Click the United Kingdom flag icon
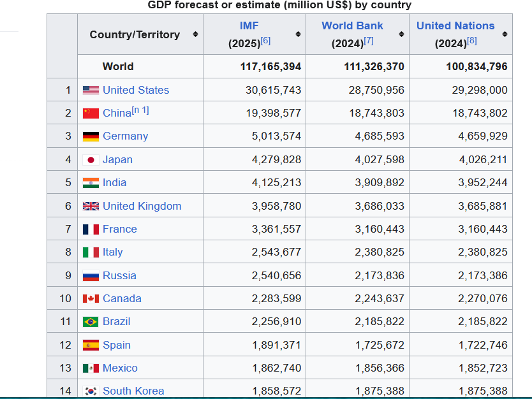The width and height of the screenshot is (532, 399). tap(91, 207)
